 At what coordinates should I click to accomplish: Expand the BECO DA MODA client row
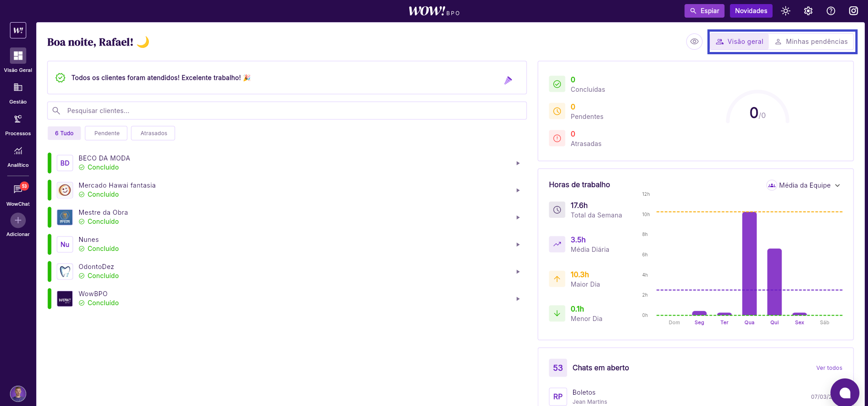click(518, 163)
